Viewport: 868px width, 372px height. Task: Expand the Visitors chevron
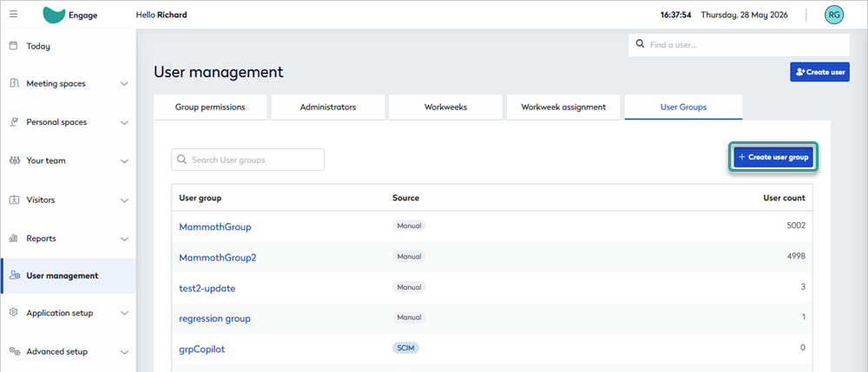(124, 200)
